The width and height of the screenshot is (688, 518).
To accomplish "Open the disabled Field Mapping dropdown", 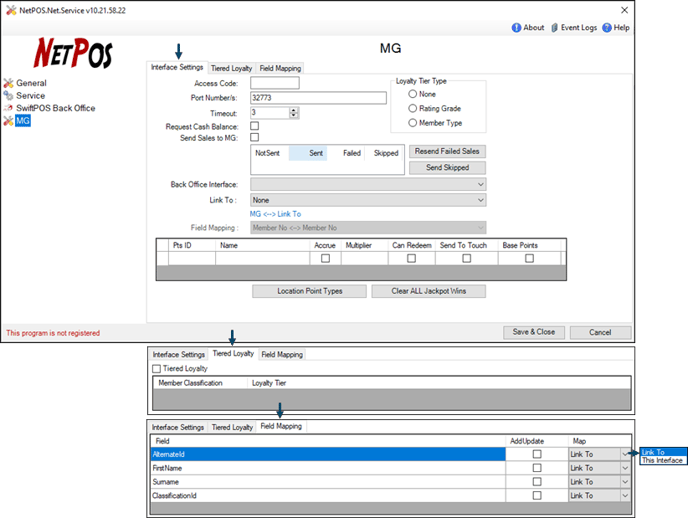I will 368,228.
